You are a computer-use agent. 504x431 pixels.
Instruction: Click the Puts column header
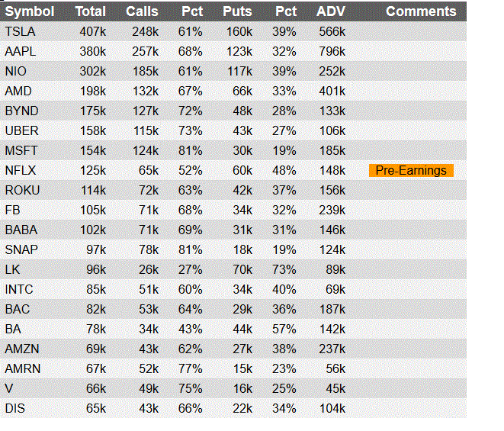tap(238, 11)
